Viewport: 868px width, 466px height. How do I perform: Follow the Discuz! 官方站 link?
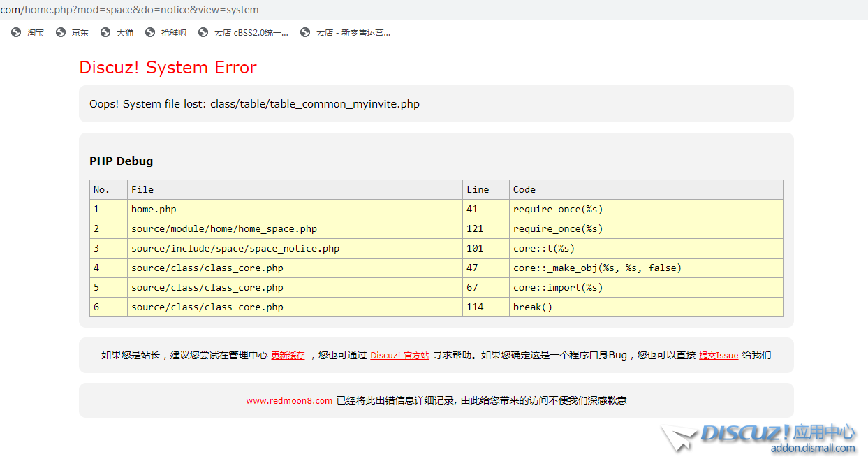399,356
